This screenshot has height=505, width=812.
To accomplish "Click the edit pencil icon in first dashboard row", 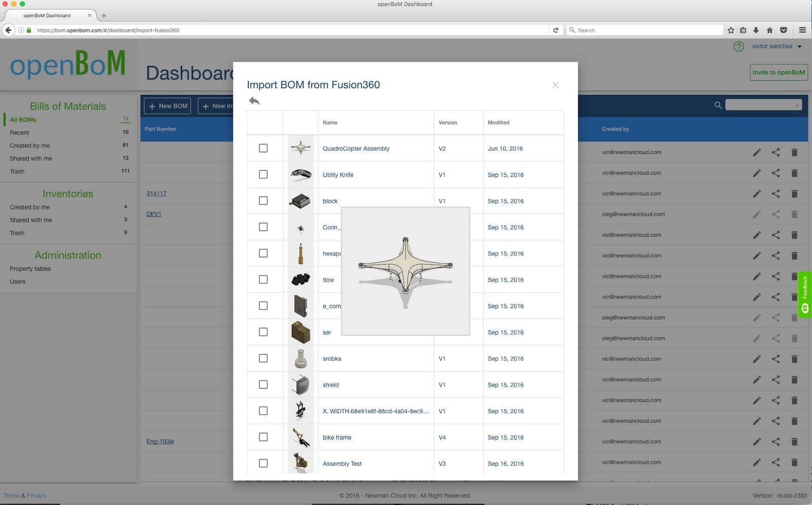I will point(757,152).
